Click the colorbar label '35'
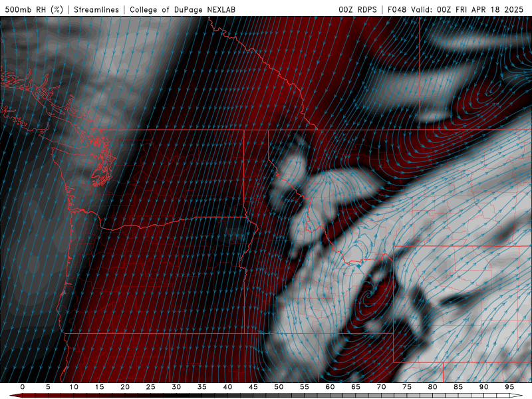532x399 pixels. [202, 387]
